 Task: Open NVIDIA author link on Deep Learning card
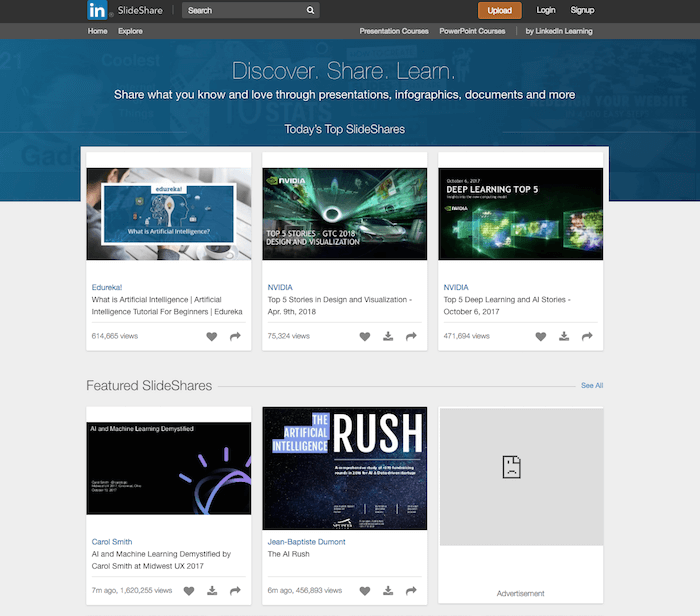click(456, 287)
